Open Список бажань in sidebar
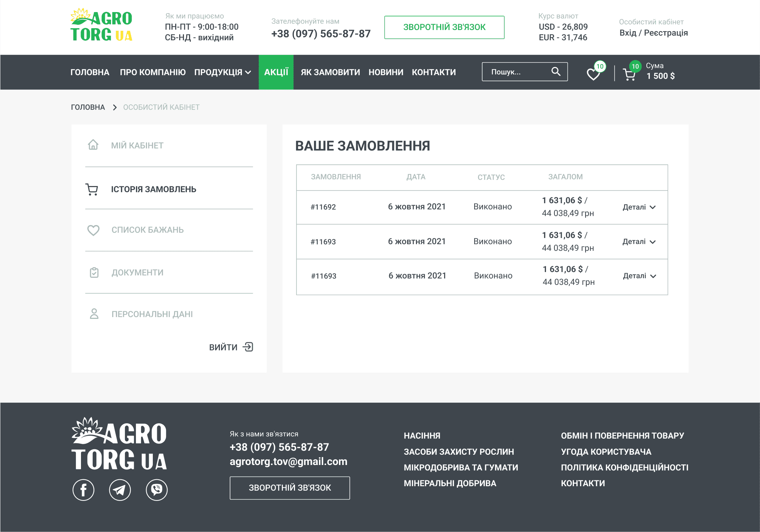 (147, 230)
